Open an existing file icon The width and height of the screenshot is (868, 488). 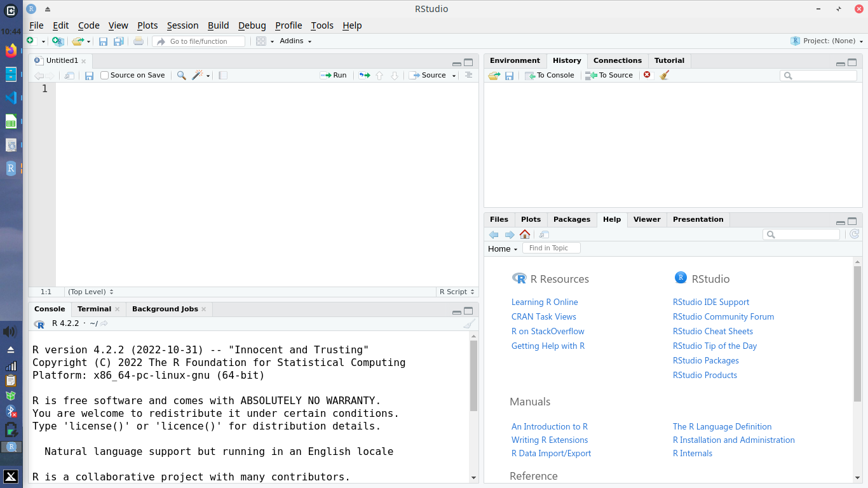pyautogui.click(x=78, y=41)
